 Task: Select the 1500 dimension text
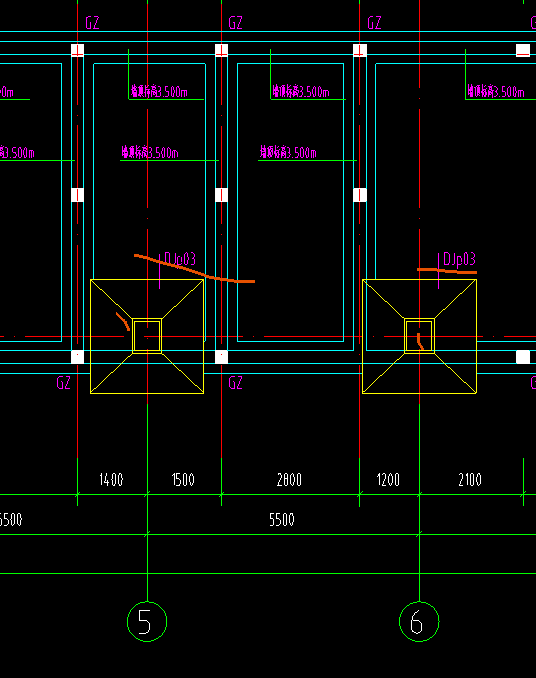[x=183, y=480]
